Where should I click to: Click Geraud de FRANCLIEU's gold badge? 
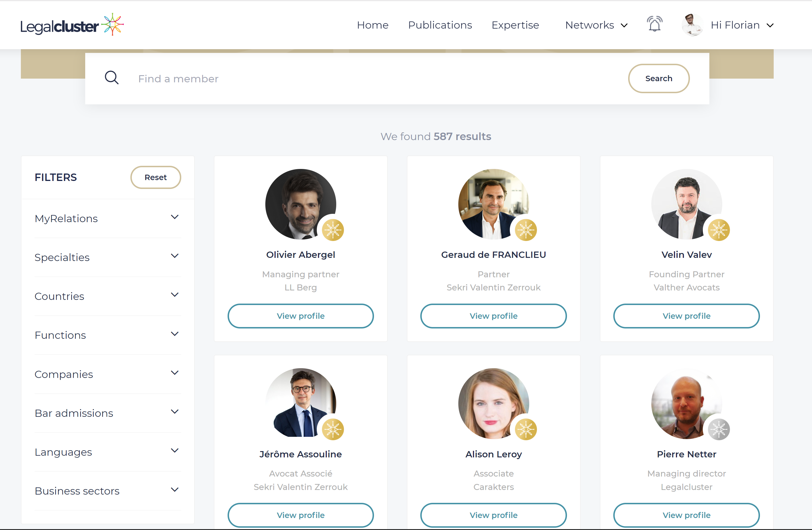(526, 230)
